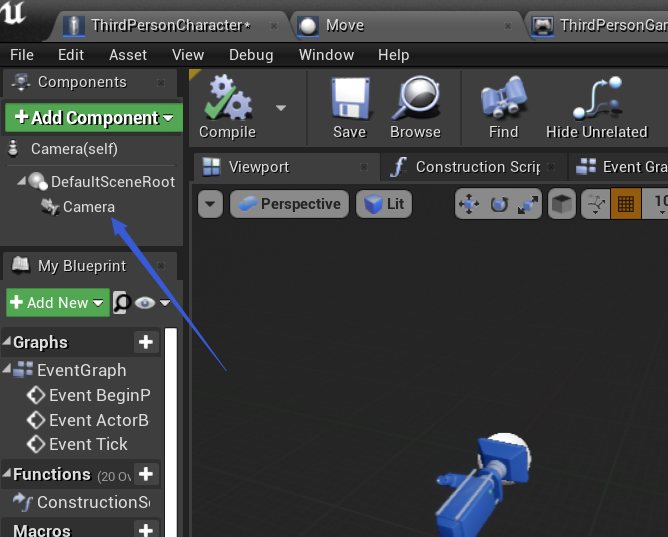Open view options eye icon

click(x=145, y=303)
